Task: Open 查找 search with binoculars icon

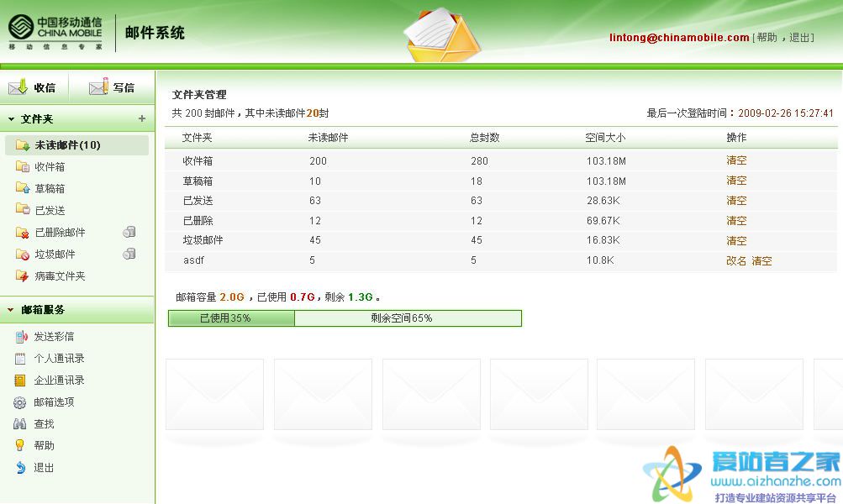Action: pos(43,424)
